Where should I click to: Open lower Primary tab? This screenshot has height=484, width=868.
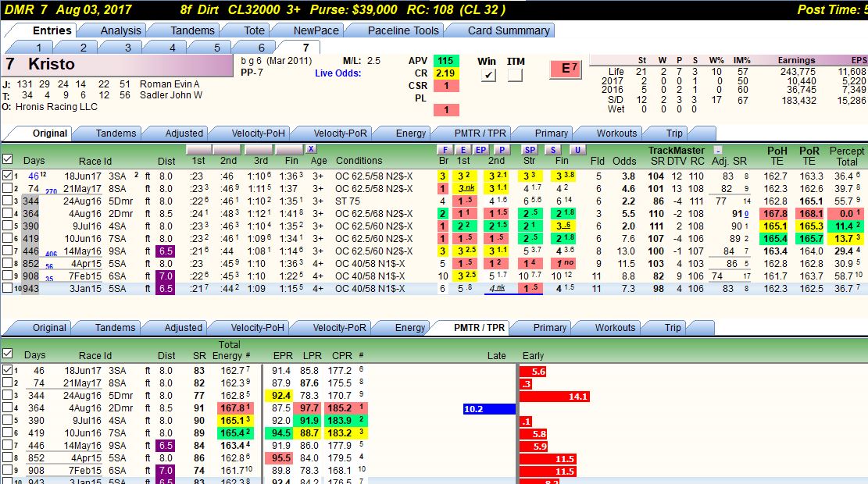tap(550, 327)
